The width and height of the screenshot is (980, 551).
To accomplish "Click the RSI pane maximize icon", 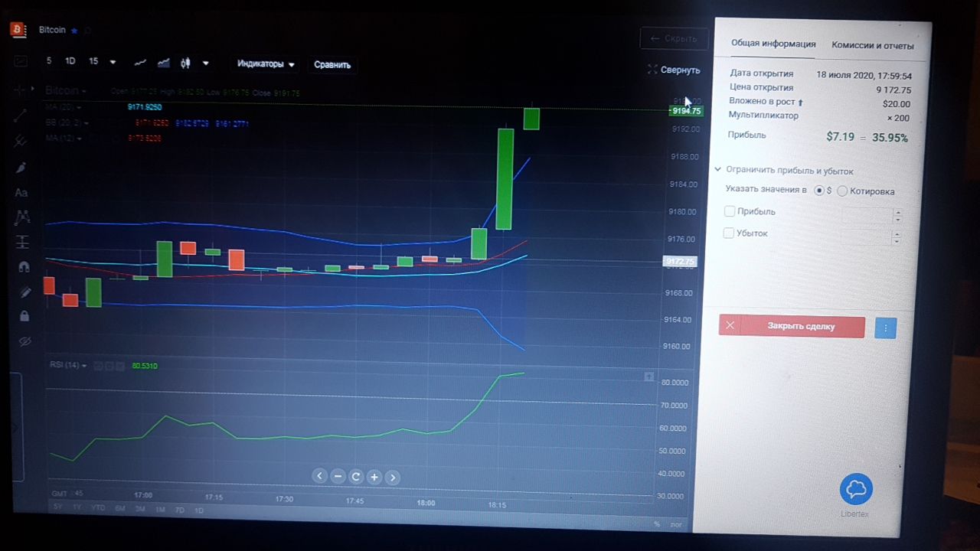I will point(649,377).
